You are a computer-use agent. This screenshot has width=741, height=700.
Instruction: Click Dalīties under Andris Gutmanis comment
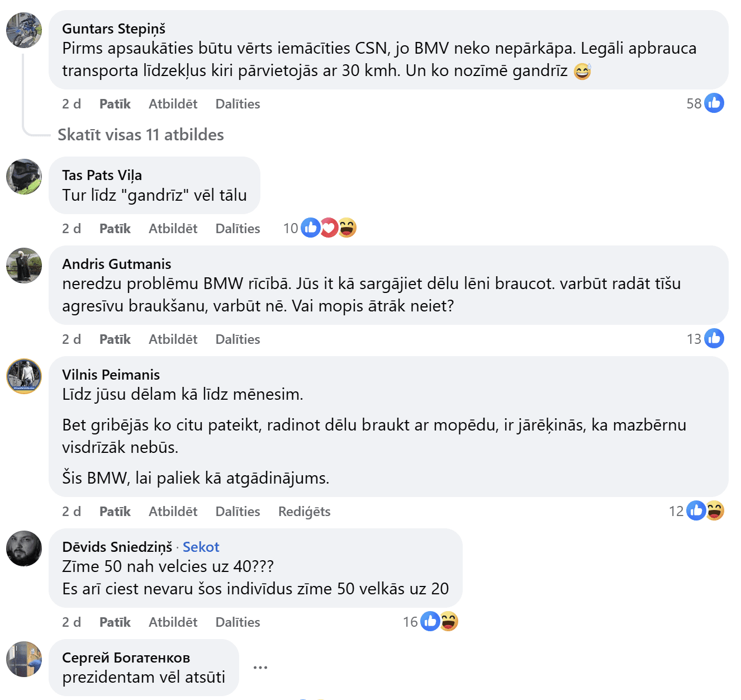(238, 339)
